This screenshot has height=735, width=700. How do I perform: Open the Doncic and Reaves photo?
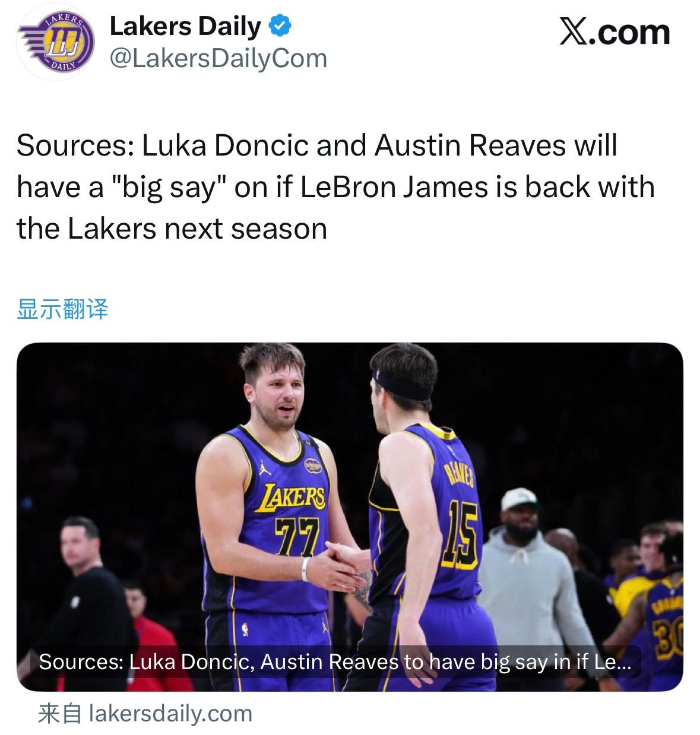(x=350, y=505)
